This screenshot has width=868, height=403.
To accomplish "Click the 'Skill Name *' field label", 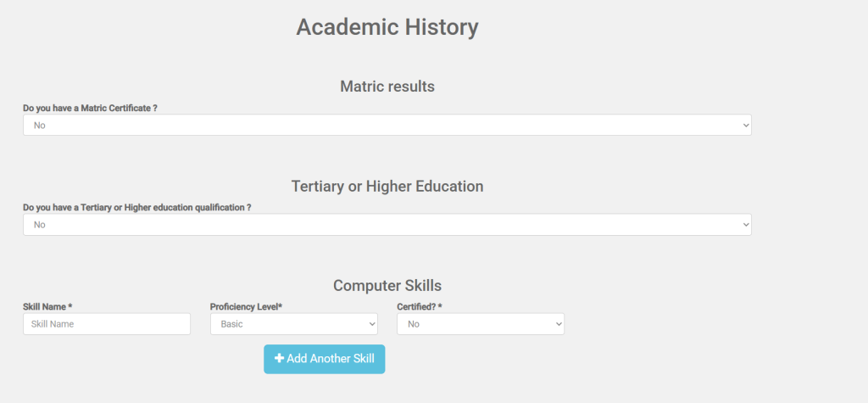I will point(47,306).
